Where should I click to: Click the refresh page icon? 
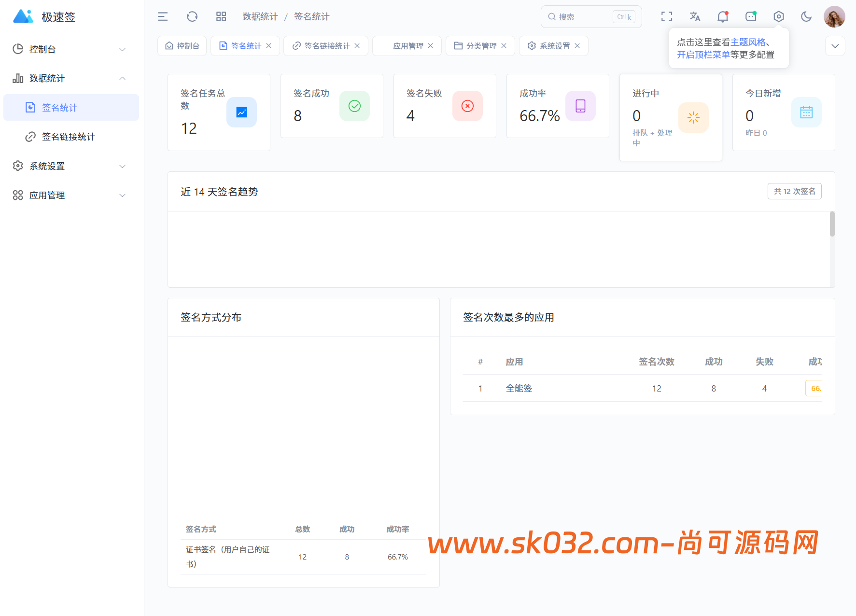[192, 17]
